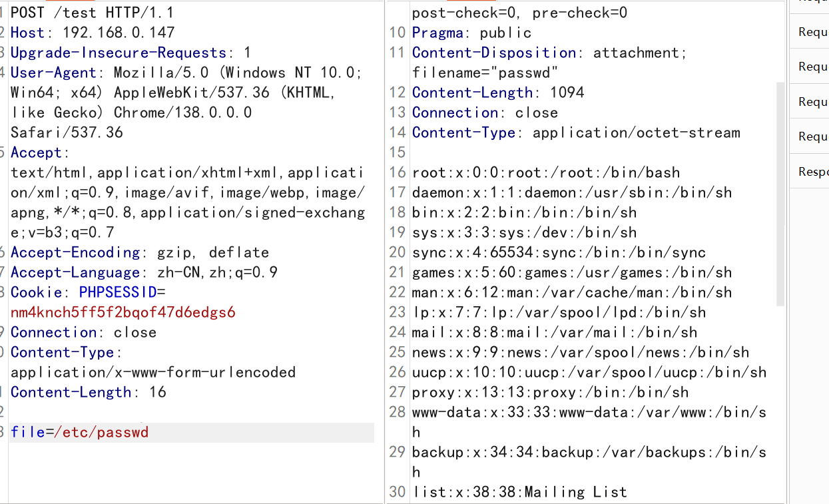The height and width of the screenshot is (504, 829).
Task: Select the sys:x:3:3 passwd entry
Action: point(525,232)
